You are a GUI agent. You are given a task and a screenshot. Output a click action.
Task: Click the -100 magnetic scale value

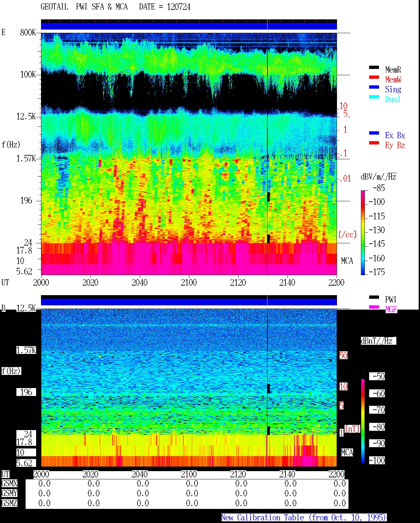click(377, 460)
